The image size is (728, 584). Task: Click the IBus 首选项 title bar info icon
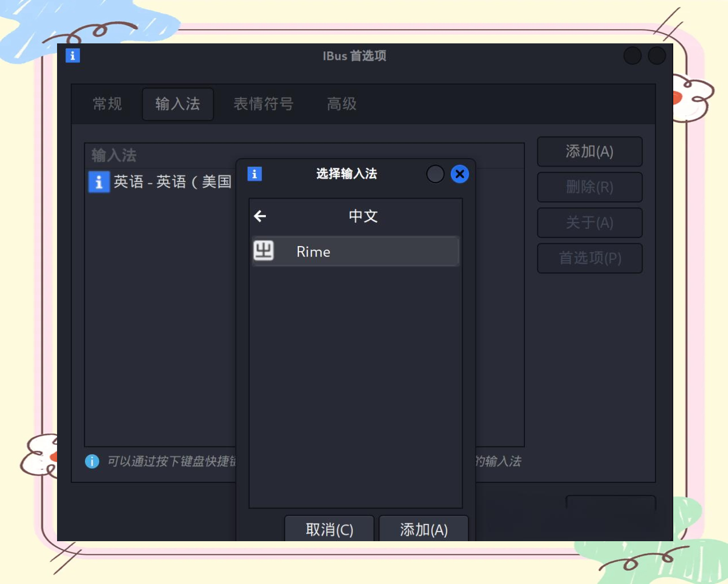point(72,55)
